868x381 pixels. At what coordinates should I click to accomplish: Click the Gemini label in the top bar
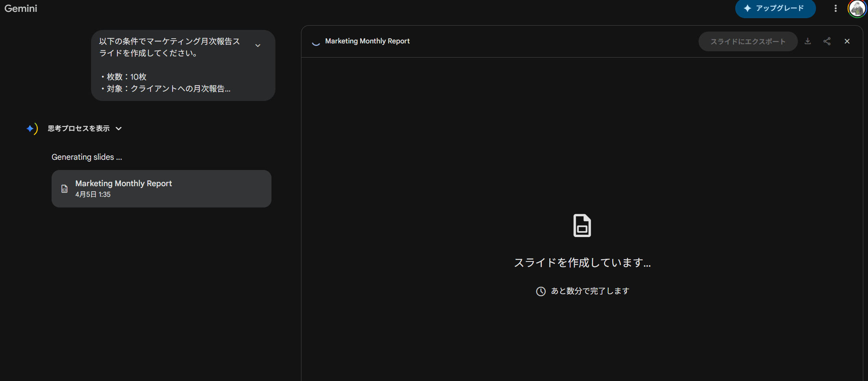click(20, 8)
